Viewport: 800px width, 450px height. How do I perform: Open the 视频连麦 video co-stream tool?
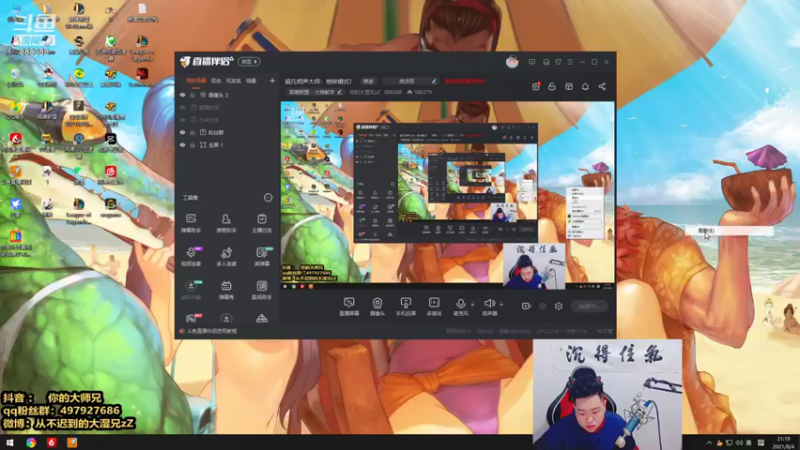(191, 256)
